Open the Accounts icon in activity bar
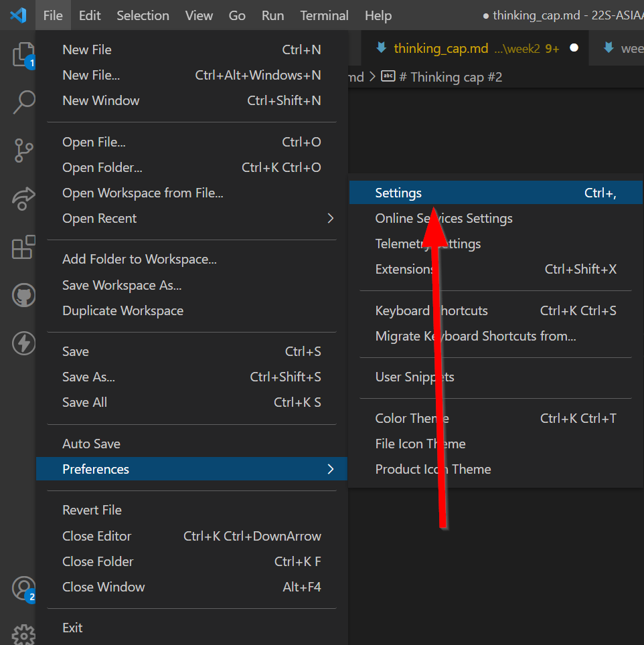Image resolution: width=644 pixels, height=645 pixels. pos(23,588)
